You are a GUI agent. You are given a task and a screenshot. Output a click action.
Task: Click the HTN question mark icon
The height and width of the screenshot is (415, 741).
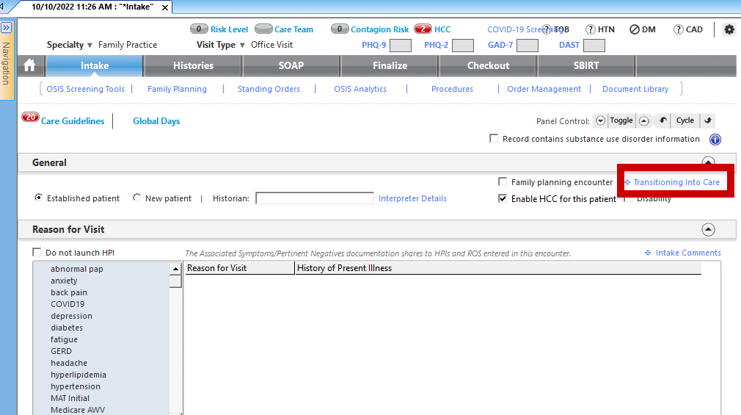tap(590, 29)
